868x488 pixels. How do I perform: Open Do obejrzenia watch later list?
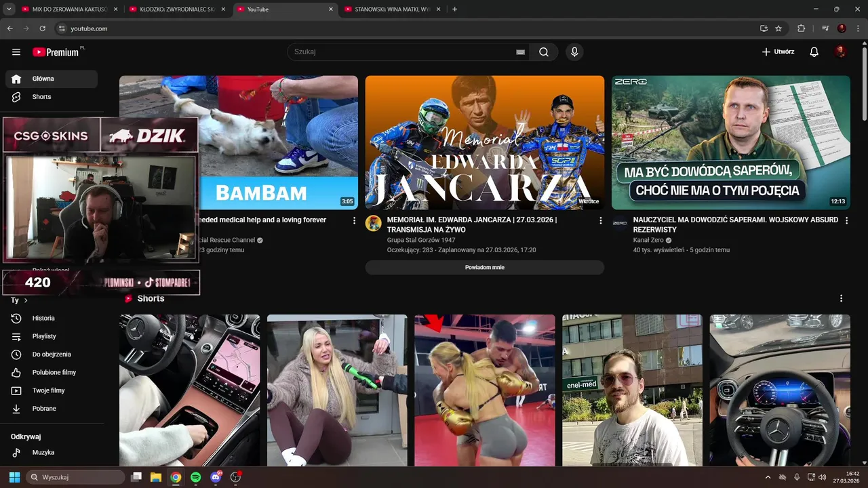52,354
